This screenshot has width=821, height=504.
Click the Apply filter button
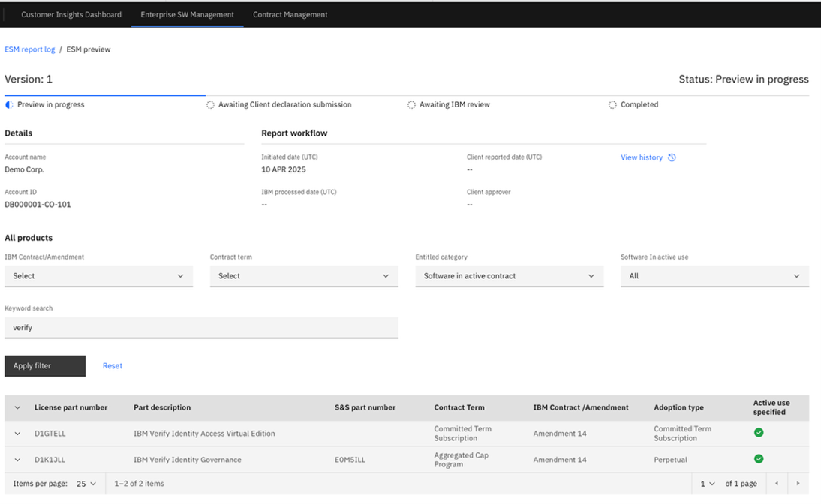click(x=45, y=366)
